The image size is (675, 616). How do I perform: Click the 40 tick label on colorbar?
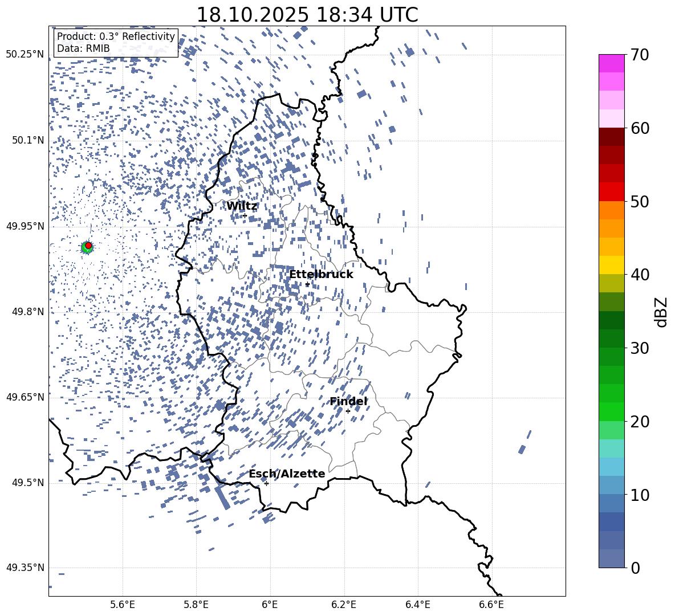640,275
